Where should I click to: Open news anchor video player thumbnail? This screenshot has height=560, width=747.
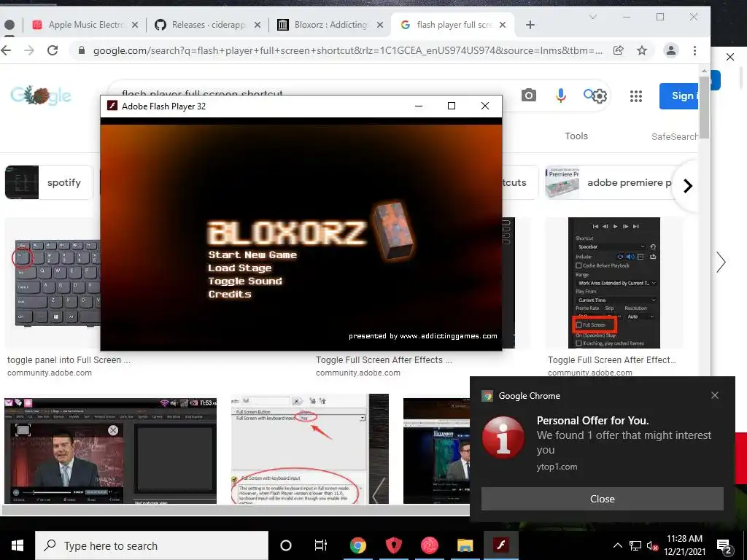pyautogui.click(x=111, y=451)
